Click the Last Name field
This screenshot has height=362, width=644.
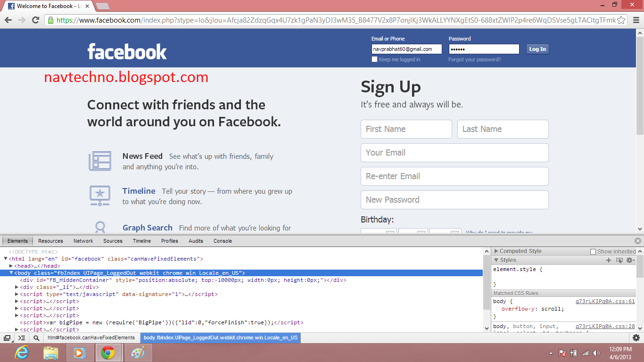(503, 129)
